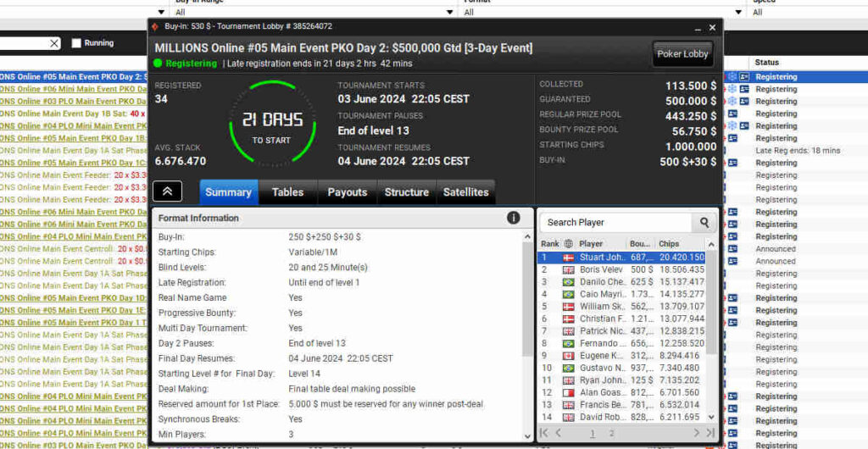Click snowflake icon in selected Day 2 lobby row
868x449 pixels.
(732, 77)
